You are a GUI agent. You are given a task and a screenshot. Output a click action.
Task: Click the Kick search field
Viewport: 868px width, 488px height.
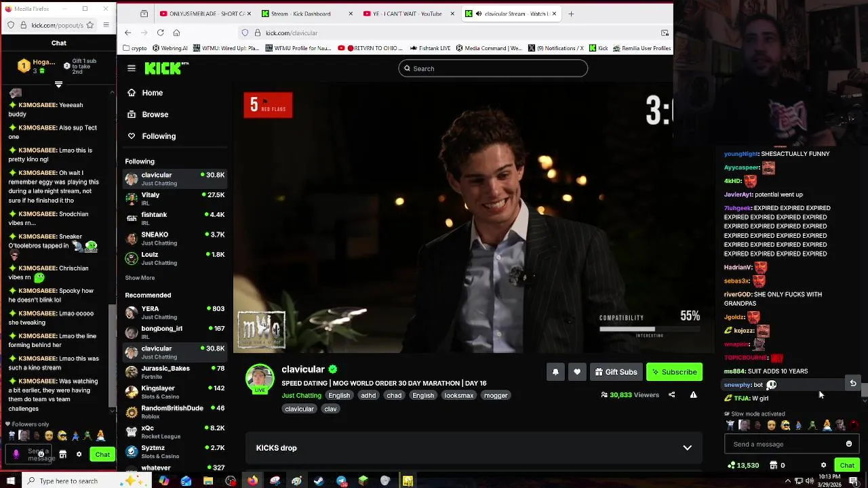point(493,68)
